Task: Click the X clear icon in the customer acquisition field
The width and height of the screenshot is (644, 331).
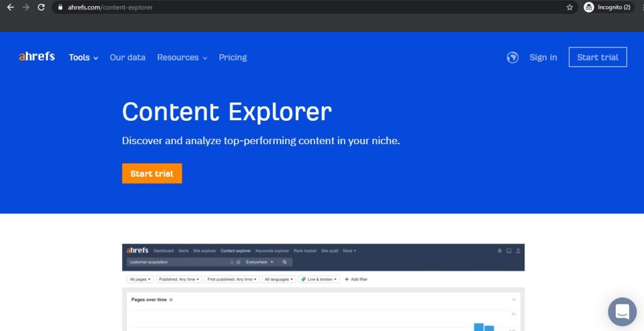Action: click(232, 262)
